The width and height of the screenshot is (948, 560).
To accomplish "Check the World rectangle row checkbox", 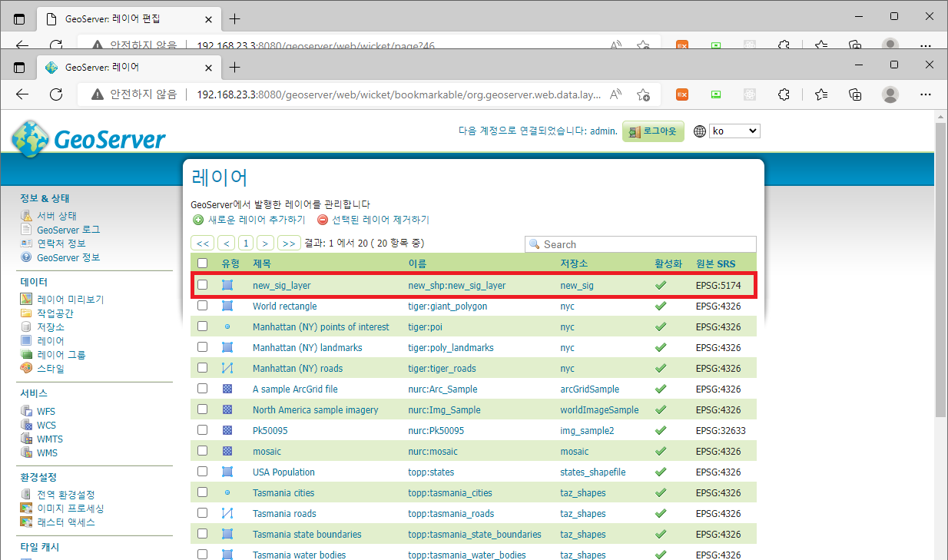I will pyautogui.click(x=202, y=306).
